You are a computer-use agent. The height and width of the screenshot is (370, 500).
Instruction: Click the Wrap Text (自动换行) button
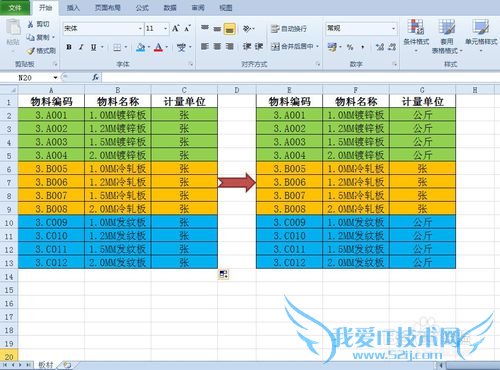pyautogui.click(x=289, y=29)
